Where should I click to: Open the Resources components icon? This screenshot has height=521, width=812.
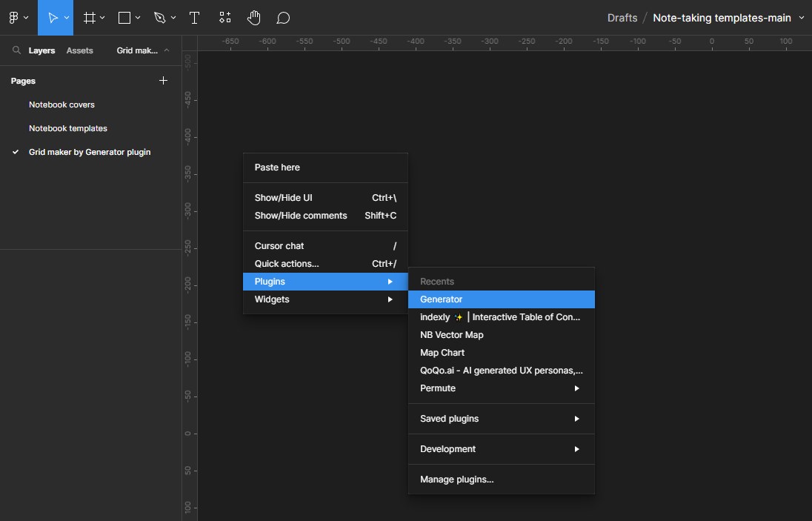tap(224, 18)
